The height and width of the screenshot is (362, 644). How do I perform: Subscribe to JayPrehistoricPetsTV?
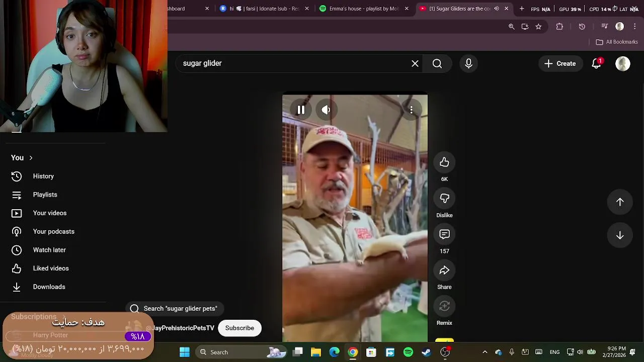(239, 328)
